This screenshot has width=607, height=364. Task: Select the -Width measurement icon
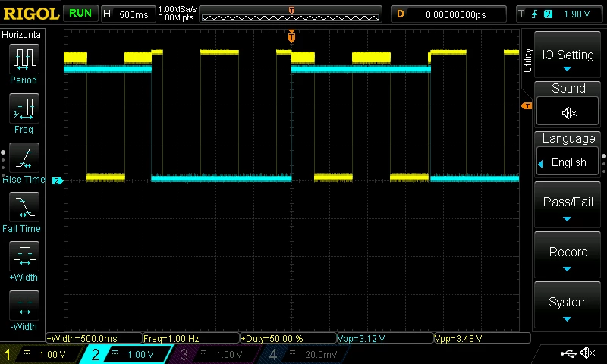[24, 305]
